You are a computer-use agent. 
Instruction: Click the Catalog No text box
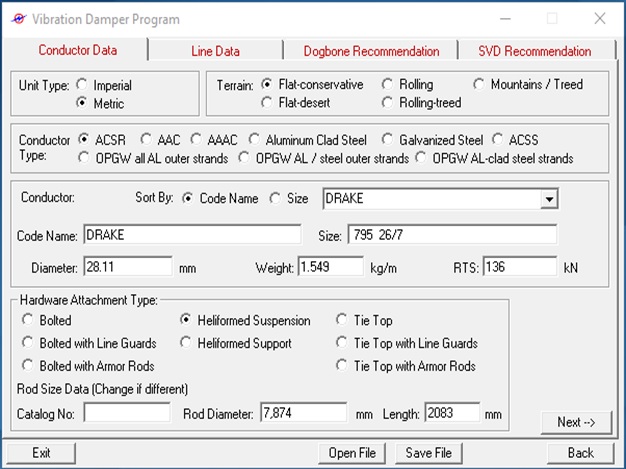click(127, 413)
